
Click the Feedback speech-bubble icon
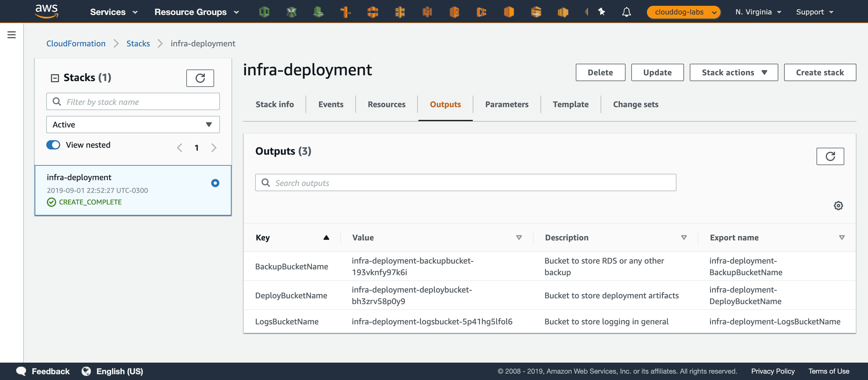pyautogui.click(x=21, y=371)
